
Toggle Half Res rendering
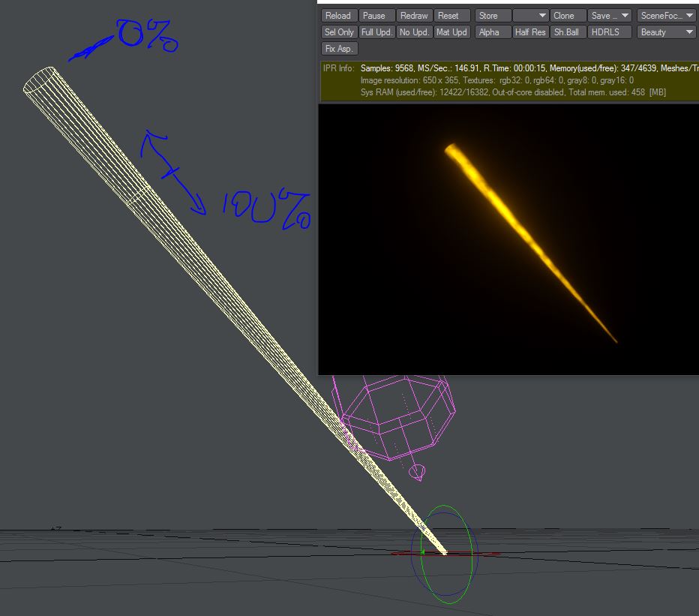click(x=530, y=32)
